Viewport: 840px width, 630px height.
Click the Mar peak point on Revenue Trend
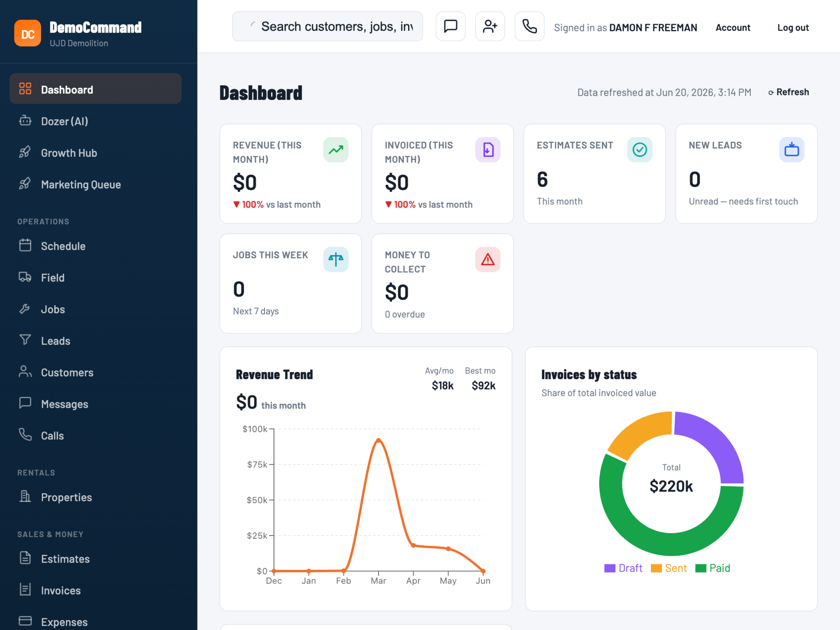point(378,440)
